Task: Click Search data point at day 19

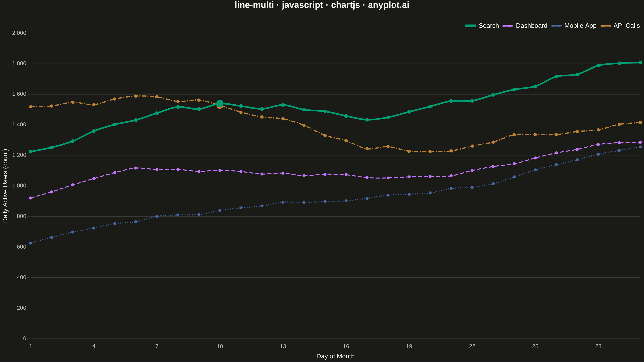Action: 409,112
